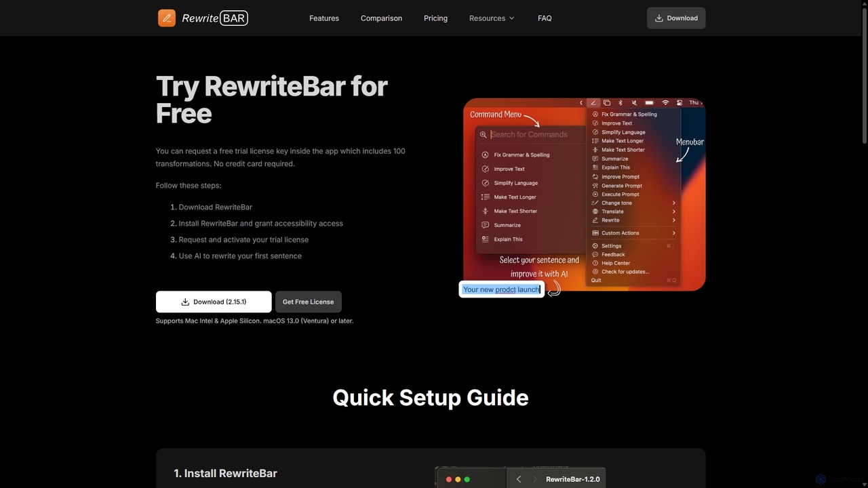Click the battery icon in pictured menubar
This screenshot has height=488, width=868.
649,103
